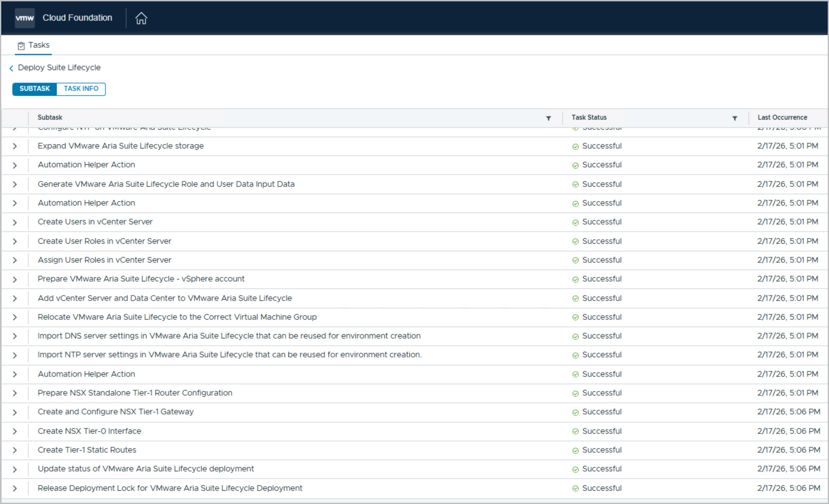Click success icon for Create Tier-1 Static Routes
This screenshot has height=504, width=829.
click(575, 451)
